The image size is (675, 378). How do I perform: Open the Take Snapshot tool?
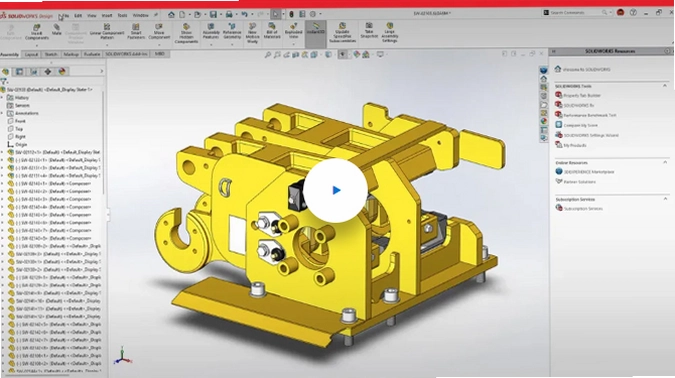point(369,31)
